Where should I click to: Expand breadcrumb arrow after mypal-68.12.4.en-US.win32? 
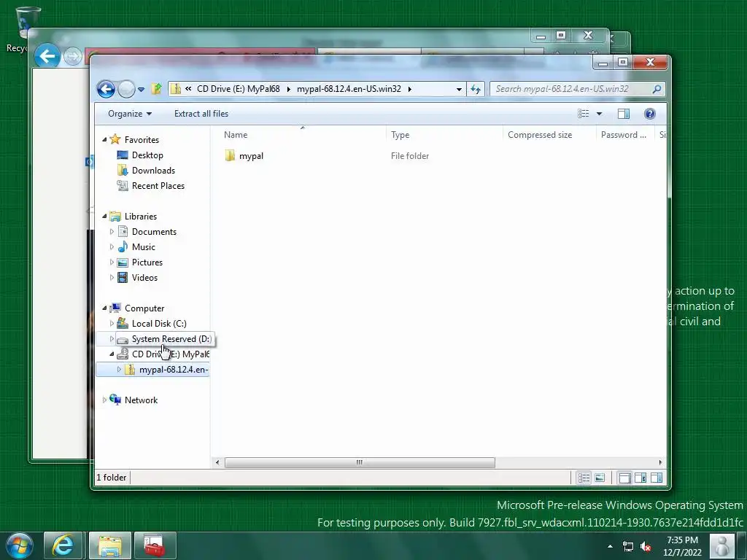[410, 89]
